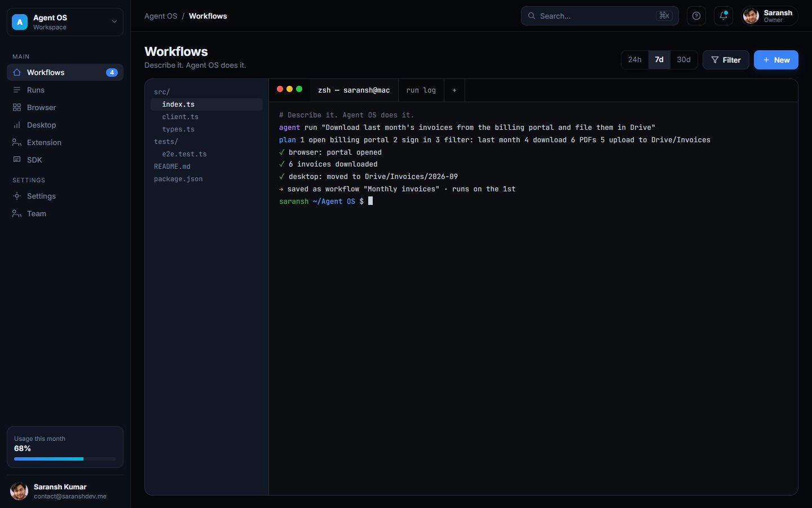Image resolution: width=812 pixels, height=508 pixels.
Task: Click the Runs list icon
Action: click(17, 90)
